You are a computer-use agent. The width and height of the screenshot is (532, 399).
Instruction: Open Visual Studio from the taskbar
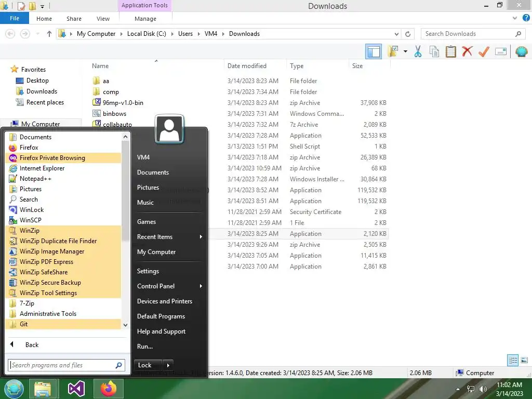click(x=76, y=389)
